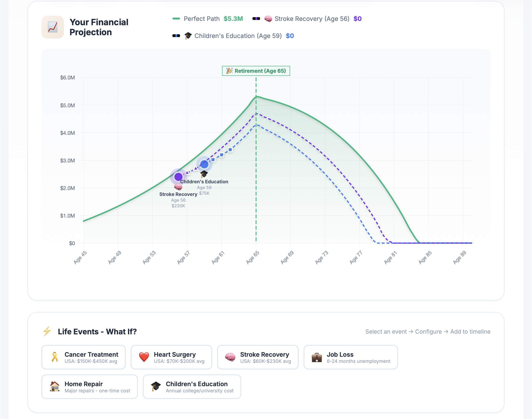This screenshot has width=532, height=419.
Task: Click the chart icon beside Your Financial Projection
Action: tap(52, 27)
